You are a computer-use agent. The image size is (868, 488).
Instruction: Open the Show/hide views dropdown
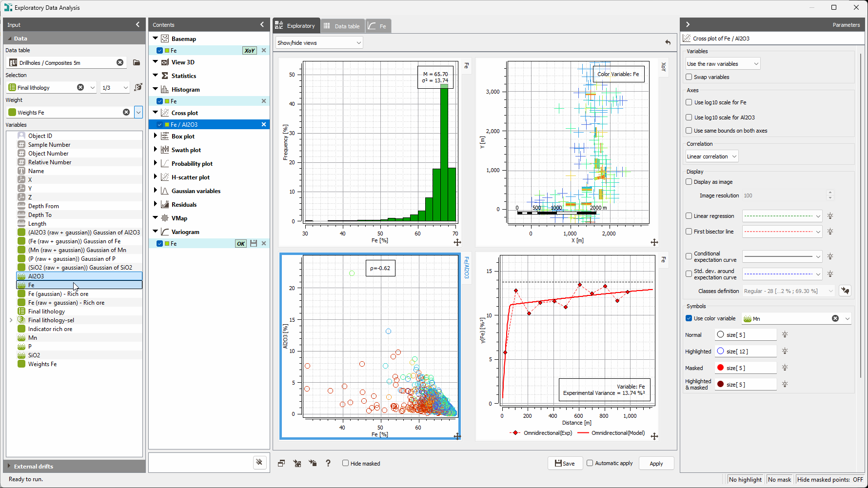click(x=319, y=42)
